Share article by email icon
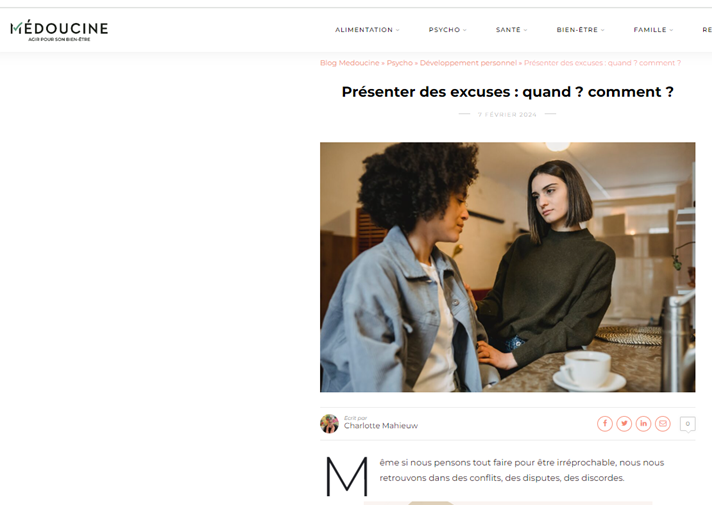The image size is (712, 505). (663, 424)
